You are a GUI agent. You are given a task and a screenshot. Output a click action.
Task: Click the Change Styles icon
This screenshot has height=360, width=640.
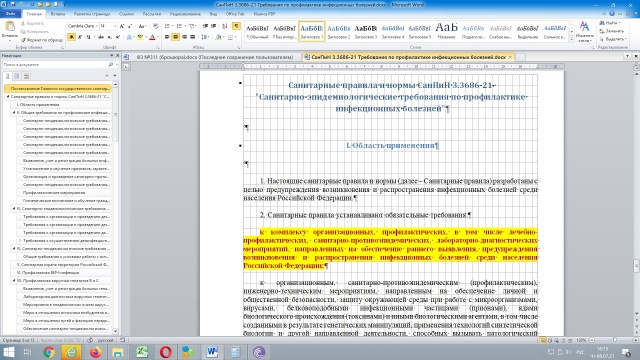pos(584,32)
